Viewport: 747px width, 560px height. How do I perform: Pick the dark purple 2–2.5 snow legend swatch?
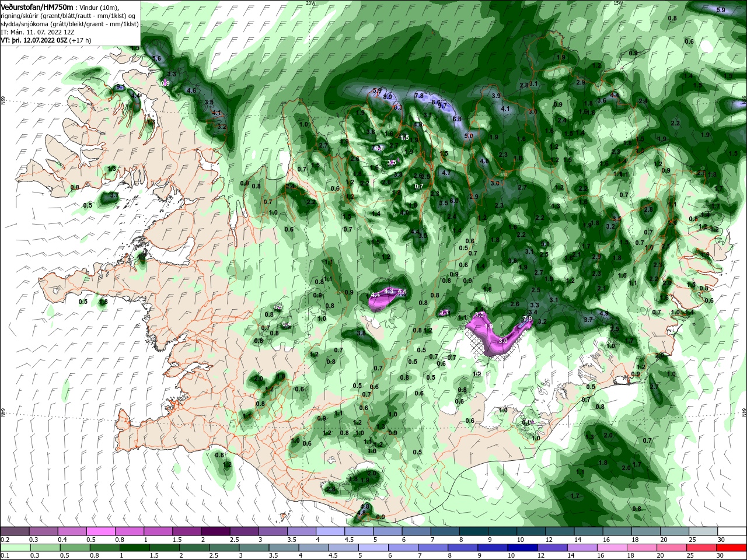pyautogui.click(x=215, y=531)
